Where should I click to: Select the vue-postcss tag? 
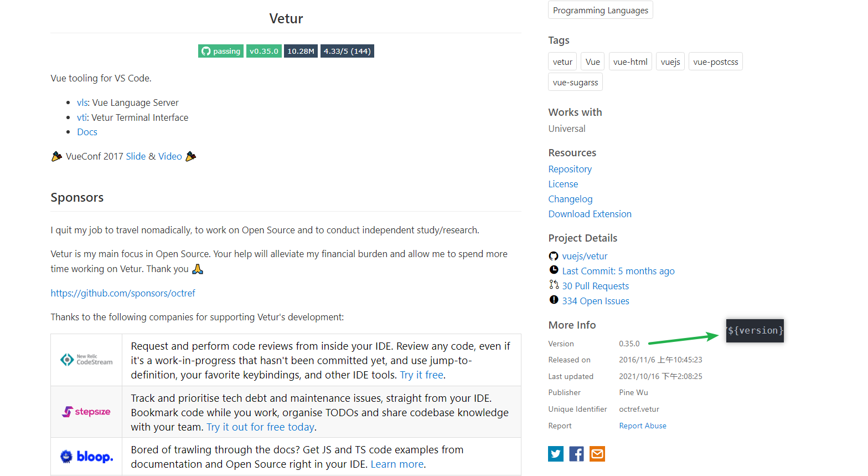(x=716, y=62)
